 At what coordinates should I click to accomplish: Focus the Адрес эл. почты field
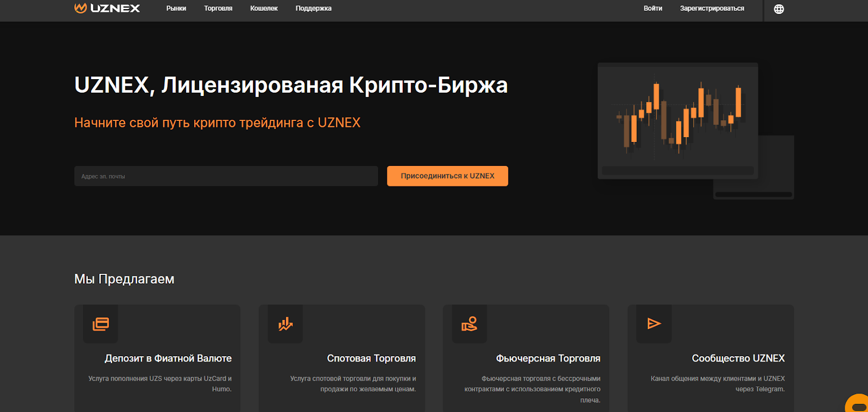pos(226,176)
